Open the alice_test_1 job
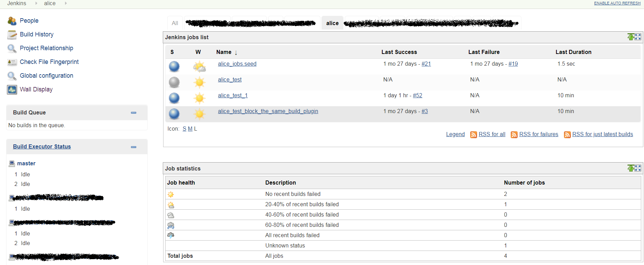 pos(233,96)
